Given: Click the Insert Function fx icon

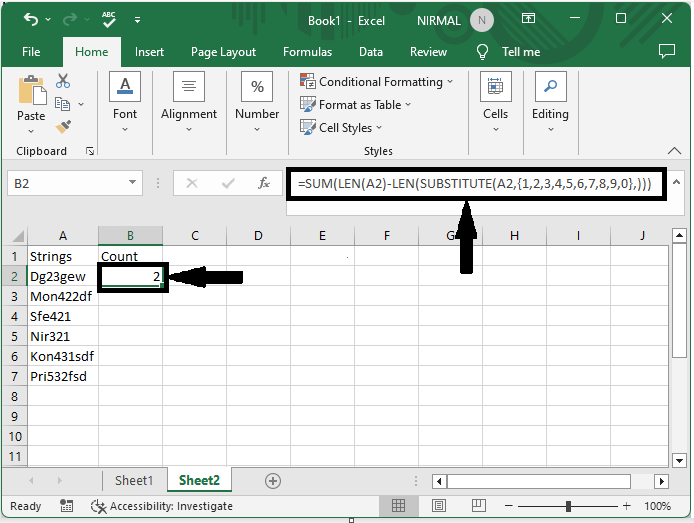Looking at the screenshot, I should (x=264, y=183).
